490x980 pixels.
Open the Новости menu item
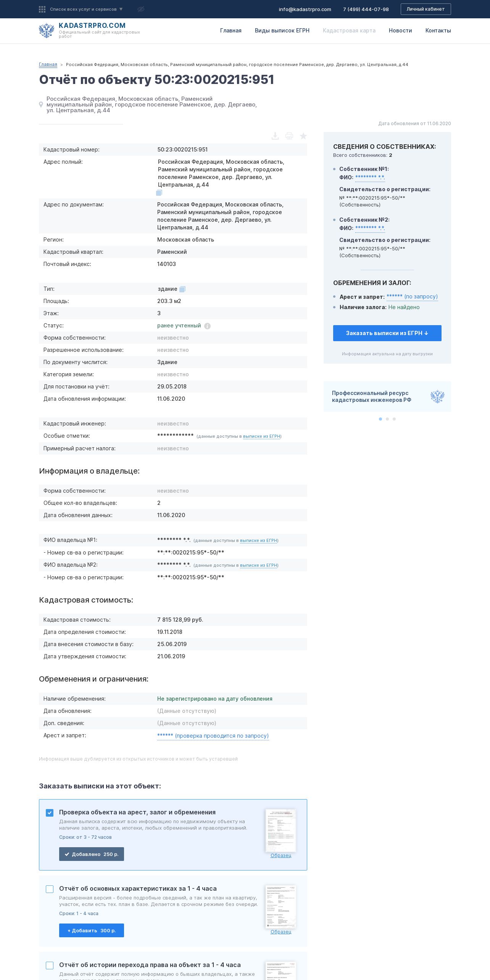[x=400, y=31]
